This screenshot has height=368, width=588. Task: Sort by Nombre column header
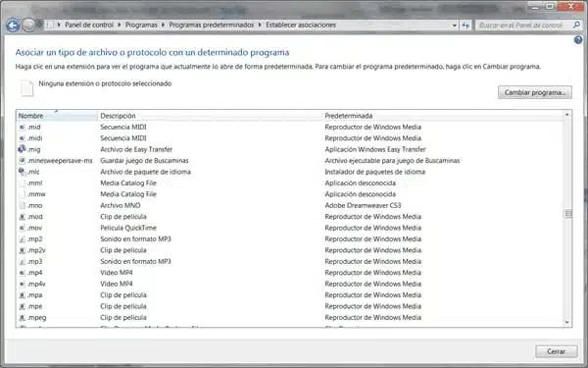(x=57, y=116)
